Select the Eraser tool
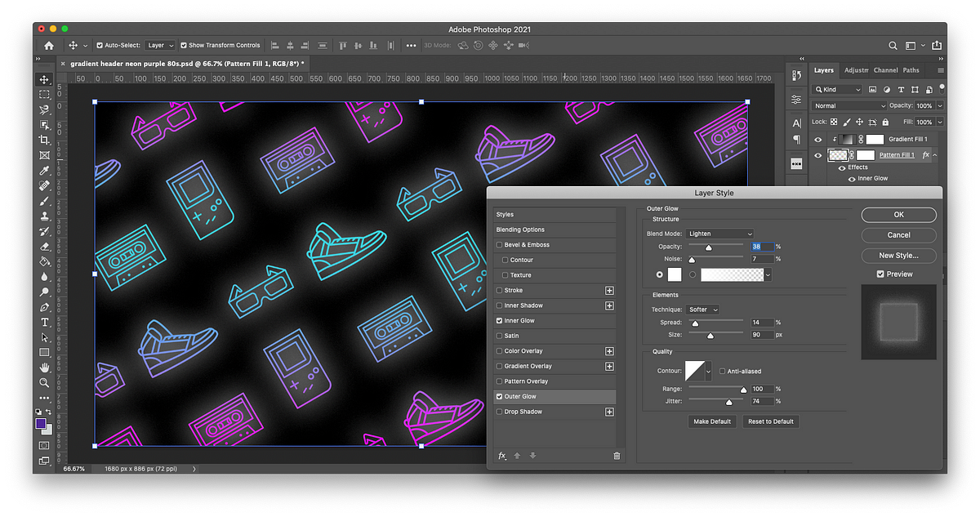This screenshot has height=517, width=980. point(44,247)
